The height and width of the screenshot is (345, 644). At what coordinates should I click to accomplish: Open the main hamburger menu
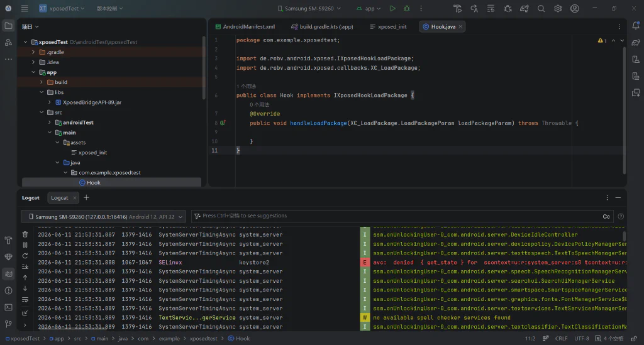tap(25, 8)
